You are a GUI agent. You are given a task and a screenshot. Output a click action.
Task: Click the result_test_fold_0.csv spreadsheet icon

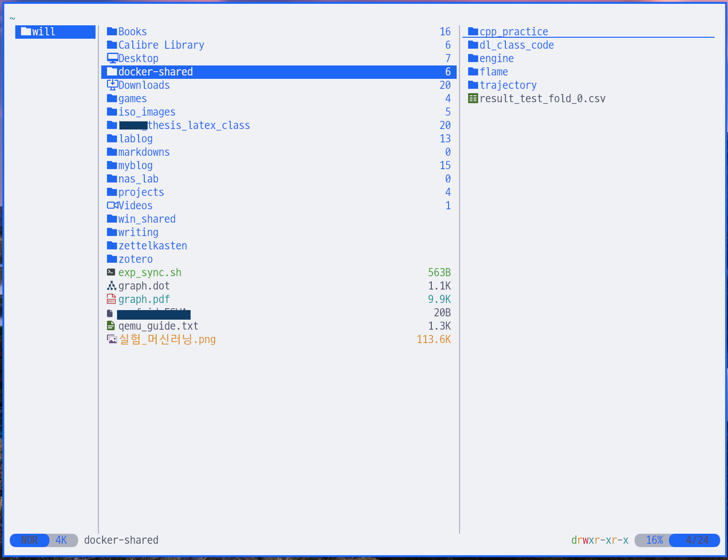(473, 98)
